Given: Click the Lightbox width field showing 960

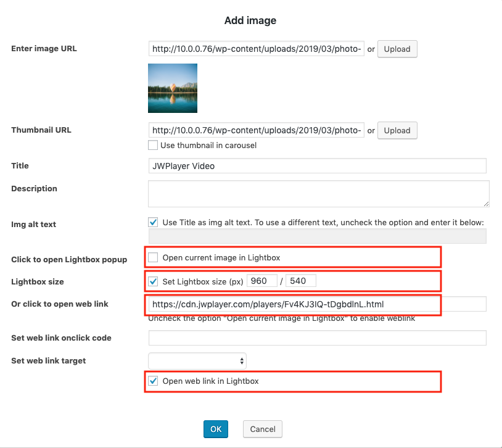Looking at the screenshot, I should click(261, 281).
